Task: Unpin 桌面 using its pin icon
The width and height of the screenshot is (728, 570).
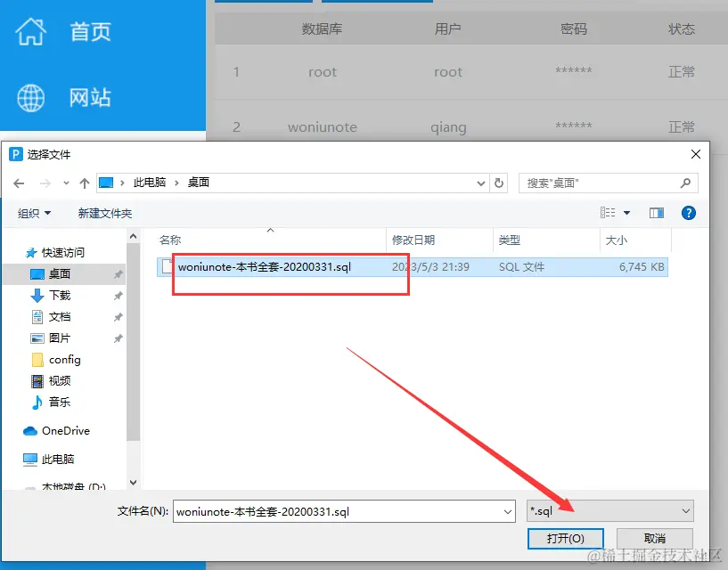Action: click(119, 274)
